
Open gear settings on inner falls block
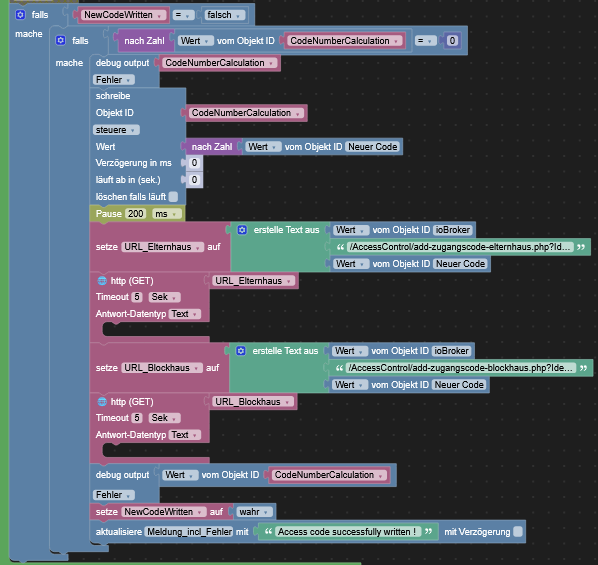pyautogui.click(x=60, y=40)
